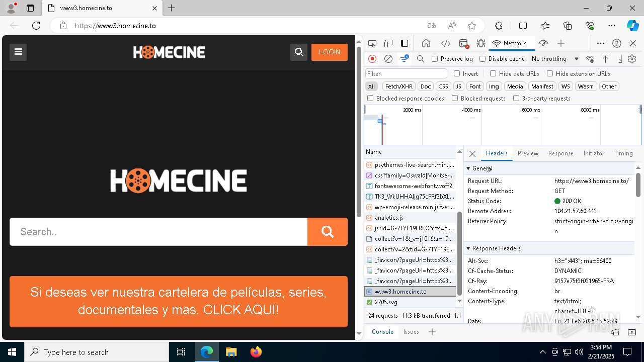Add more tools with plus icon in DevTools
Image resolution: width=644 pixels, height=362 pixels.
click(x=561, y=43)
